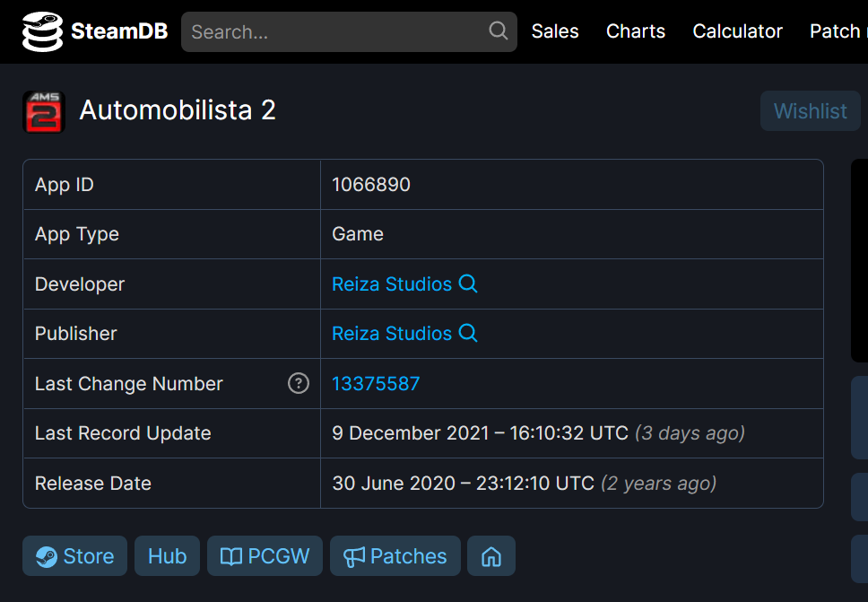Viewport: 868px width, 602px height.
Task: Open the Steam Store page button
Action: click(x=75, y=556)
